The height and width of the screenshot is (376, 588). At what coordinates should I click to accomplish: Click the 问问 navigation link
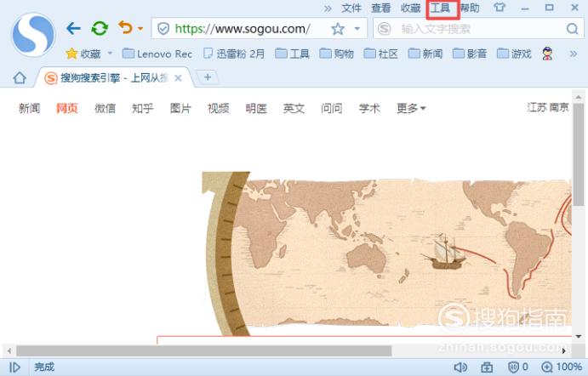[332, 108]
